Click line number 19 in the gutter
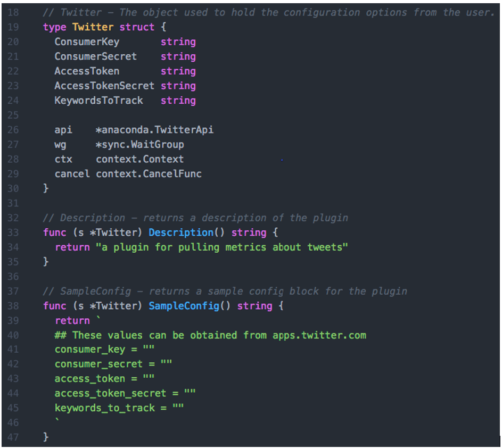The width and height of the screenshot is (502, 448). pos(13,27)
